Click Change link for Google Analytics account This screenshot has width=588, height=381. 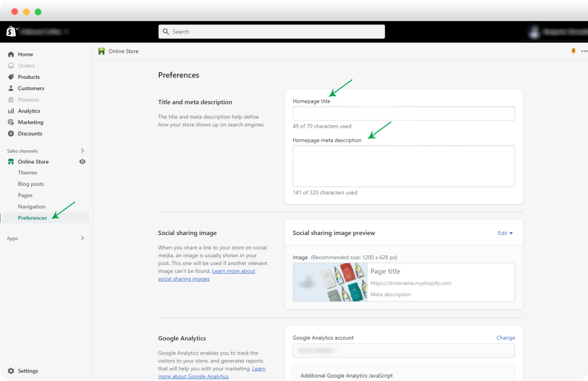(505, 338)
